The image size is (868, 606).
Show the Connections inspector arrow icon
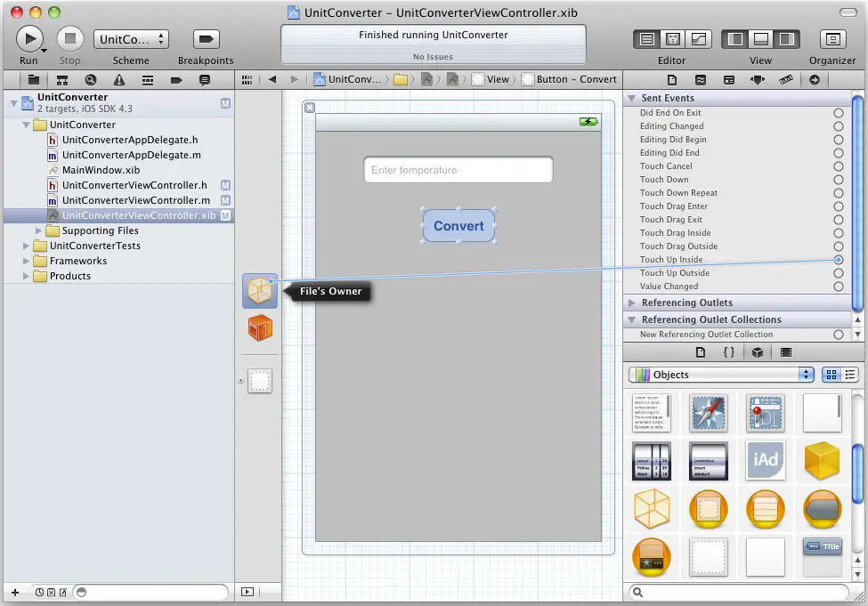click(814, 79)
